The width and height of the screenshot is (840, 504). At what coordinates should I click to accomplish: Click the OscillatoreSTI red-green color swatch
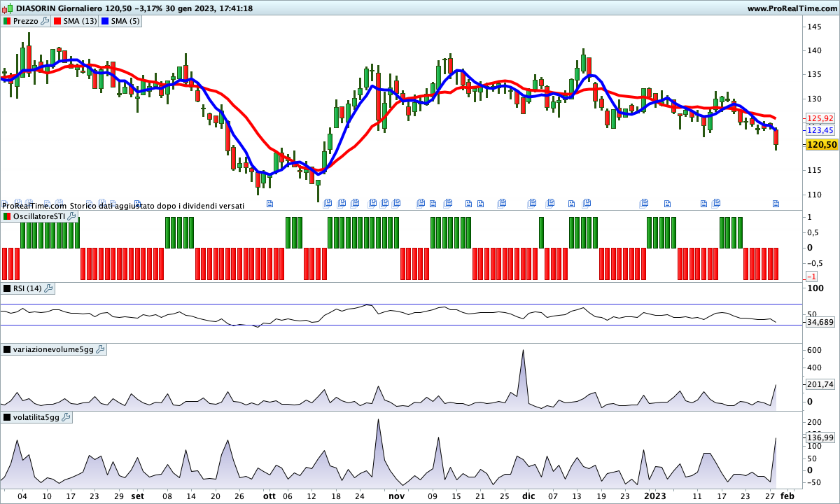point(7,217)
